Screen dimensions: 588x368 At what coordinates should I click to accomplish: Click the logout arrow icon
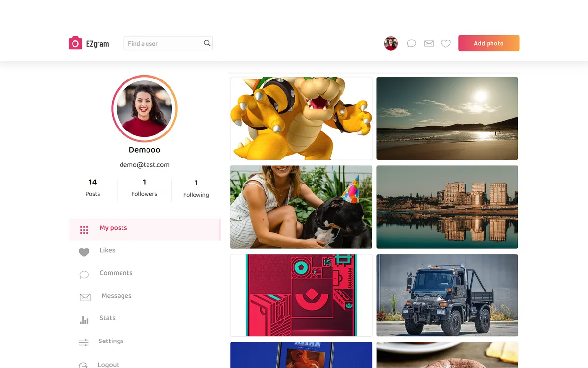tap(84, 365)
